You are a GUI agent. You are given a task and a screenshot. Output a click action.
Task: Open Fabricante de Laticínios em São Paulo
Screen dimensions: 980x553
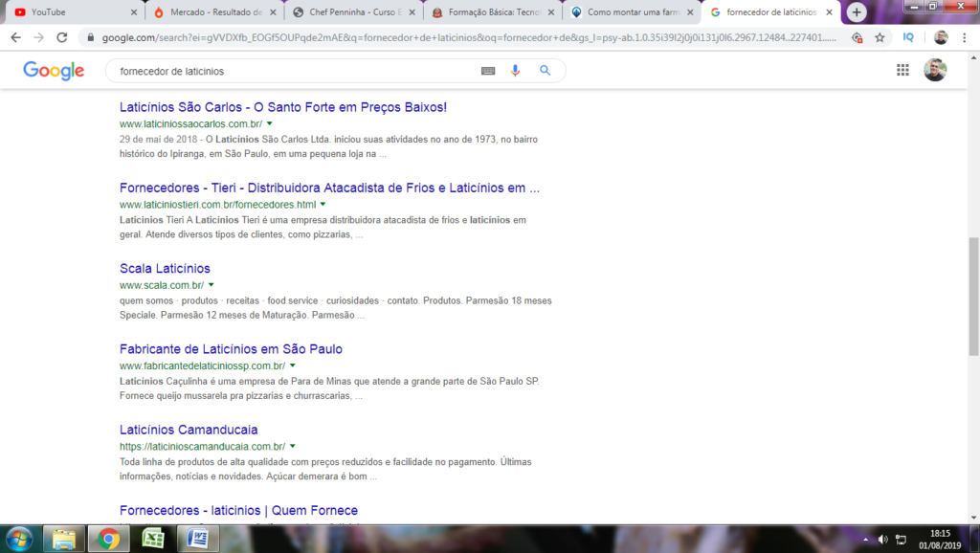click(231, 348)
